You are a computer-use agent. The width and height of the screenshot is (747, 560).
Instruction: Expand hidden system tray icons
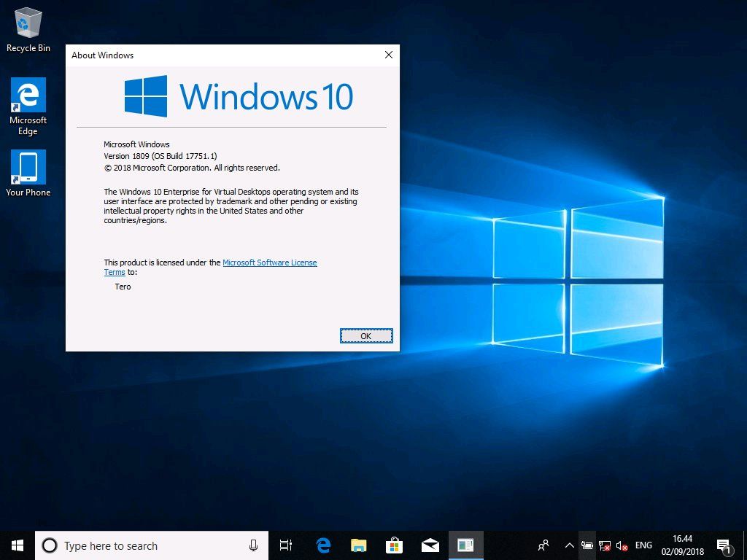[x=569, y=545]
